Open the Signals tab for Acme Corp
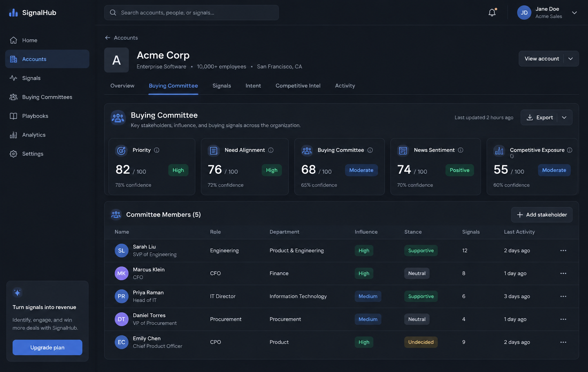The height and width of the screenshot is (372, 588). pyautogui.click(x=222, y=86)
